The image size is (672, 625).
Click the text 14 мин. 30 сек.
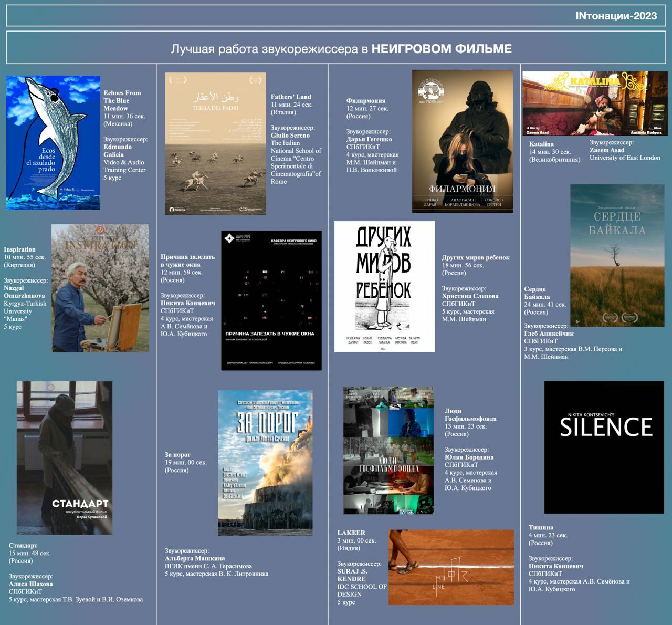pos(550,152)
